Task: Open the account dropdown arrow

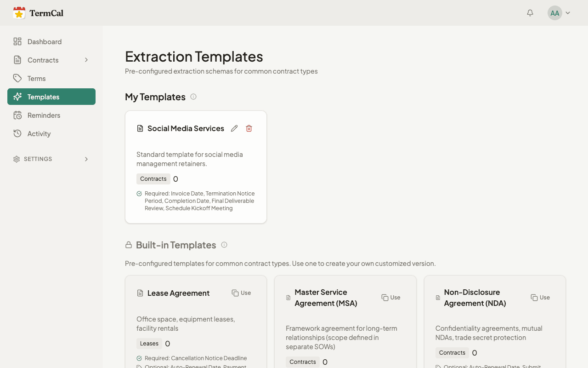Action: point(568,13)
